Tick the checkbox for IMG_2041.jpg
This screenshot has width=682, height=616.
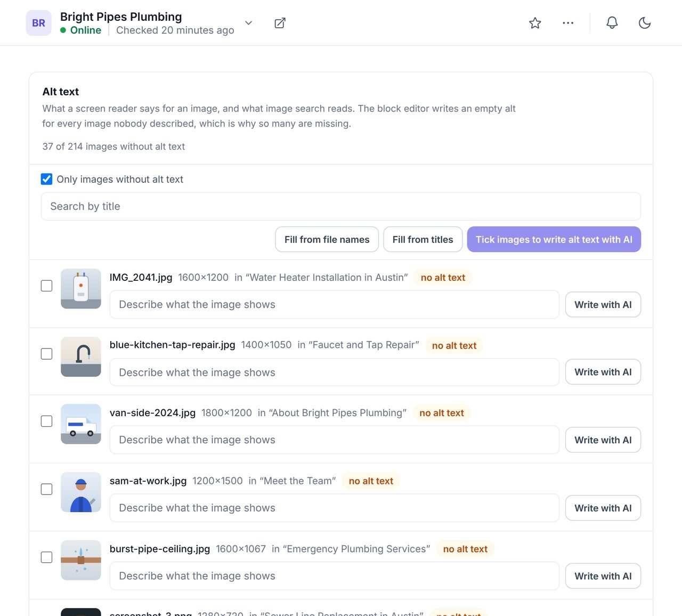click(x=47, y=286)
